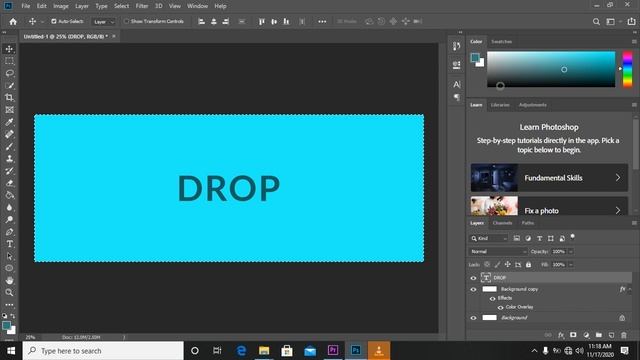Open the blending mode Normal dropdown
Screen dimensions: 640x360
498,251
